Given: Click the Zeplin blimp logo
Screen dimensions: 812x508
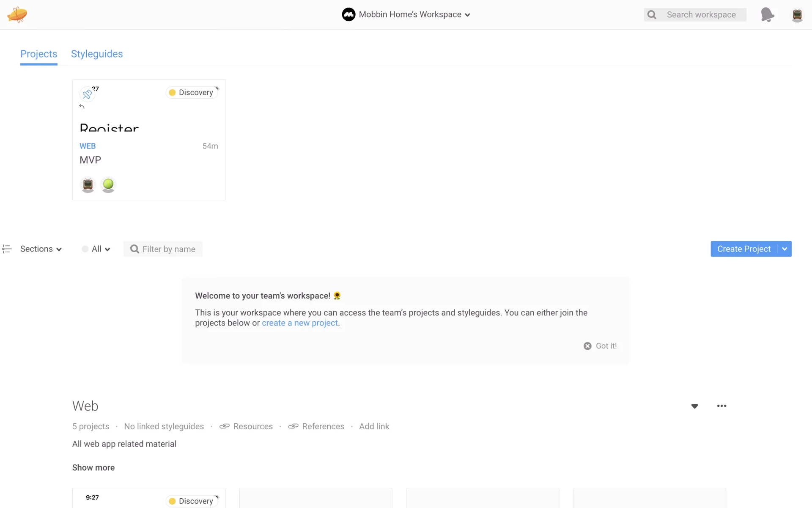Looking at the screenshot, I should click(17, 14).
